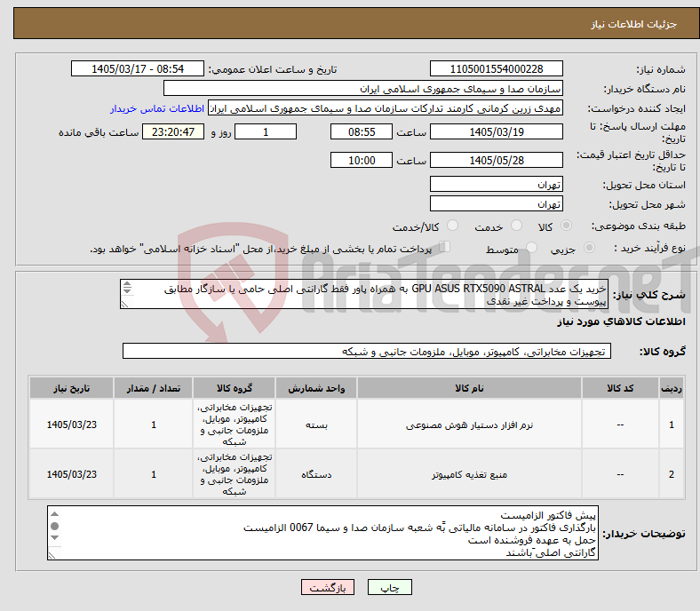Screen dimensions: 700x611
Task: Click the remaining time field 23:20:47
Action: pyautogui.click(x=173, y=131)
